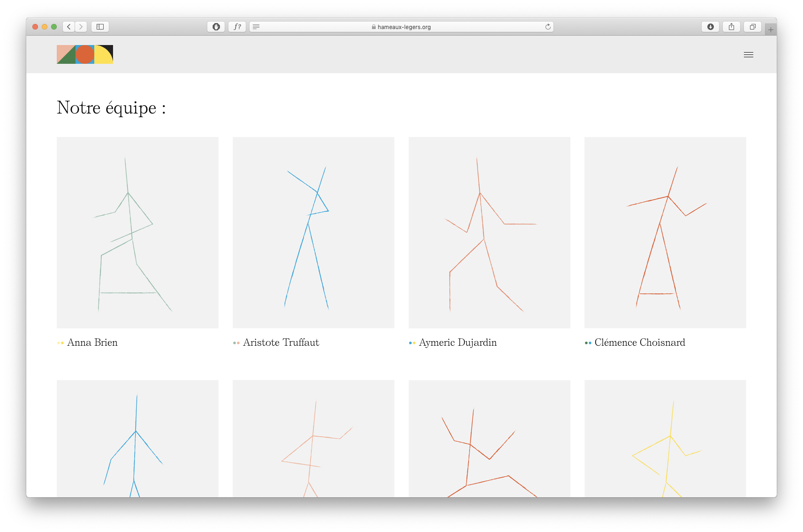Open Anna Brien's profile link
Viewport: 803px width, 532px height.
tap(92, 342)
